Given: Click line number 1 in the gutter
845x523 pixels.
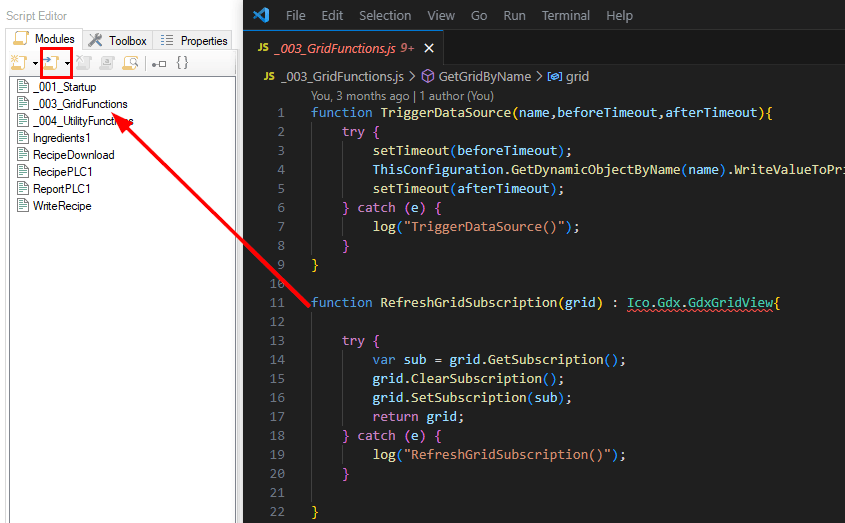Looking at the screenshot, I should 281,113.
